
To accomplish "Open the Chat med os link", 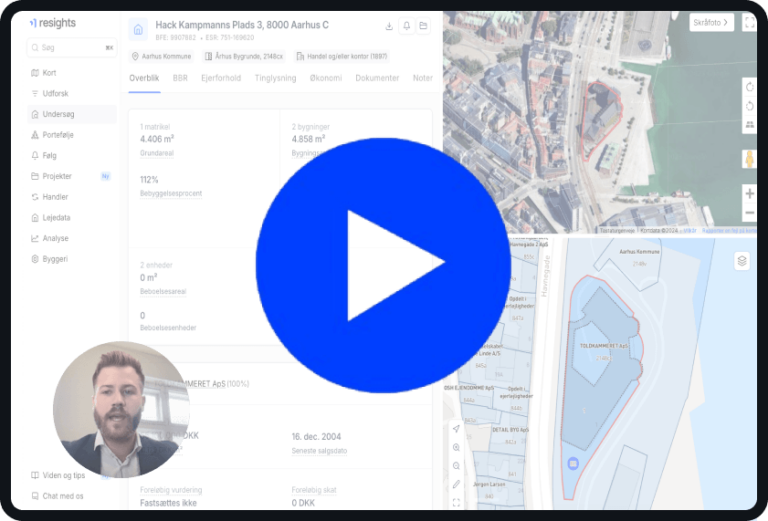I will coord(62,496).
